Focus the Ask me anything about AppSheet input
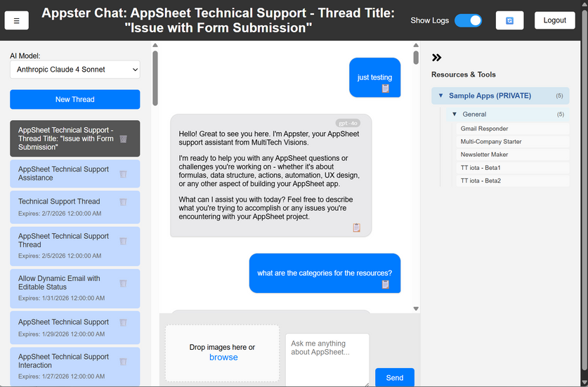 click(x=327, y=359)
